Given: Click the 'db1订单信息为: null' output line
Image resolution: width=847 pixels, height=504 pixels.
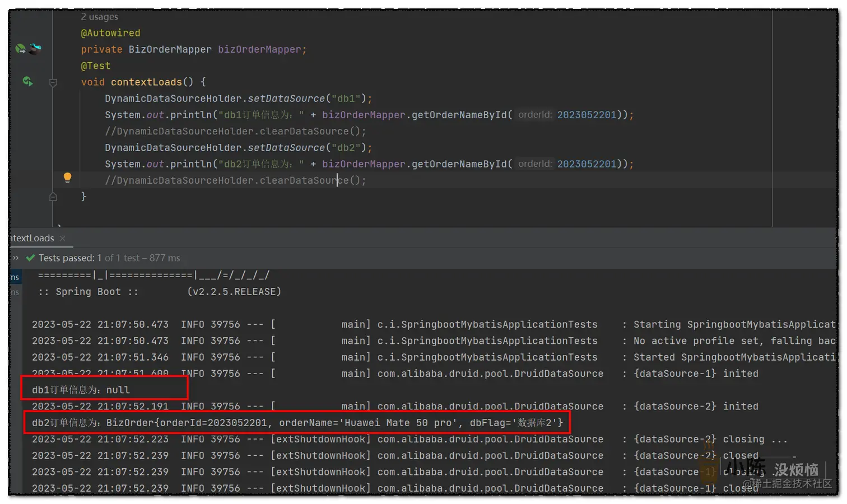Looking at the screenshot, I should point(81,390).
